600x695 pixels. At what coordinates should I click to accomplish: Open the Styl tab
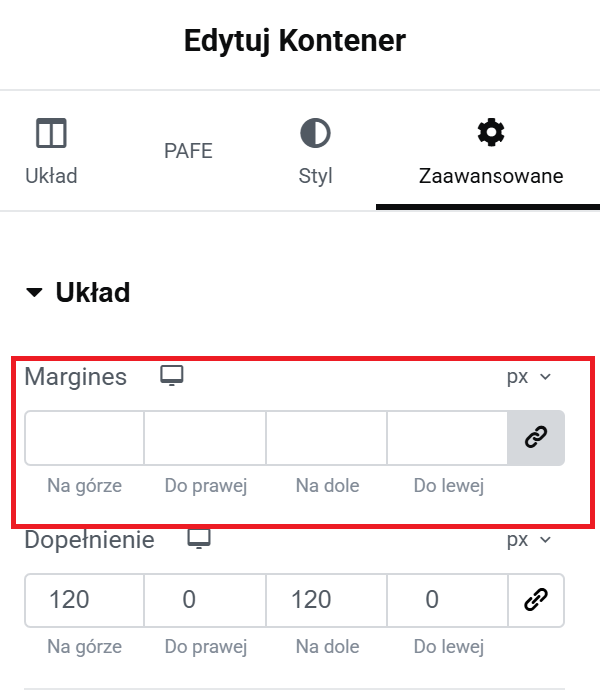click(315, 152)
